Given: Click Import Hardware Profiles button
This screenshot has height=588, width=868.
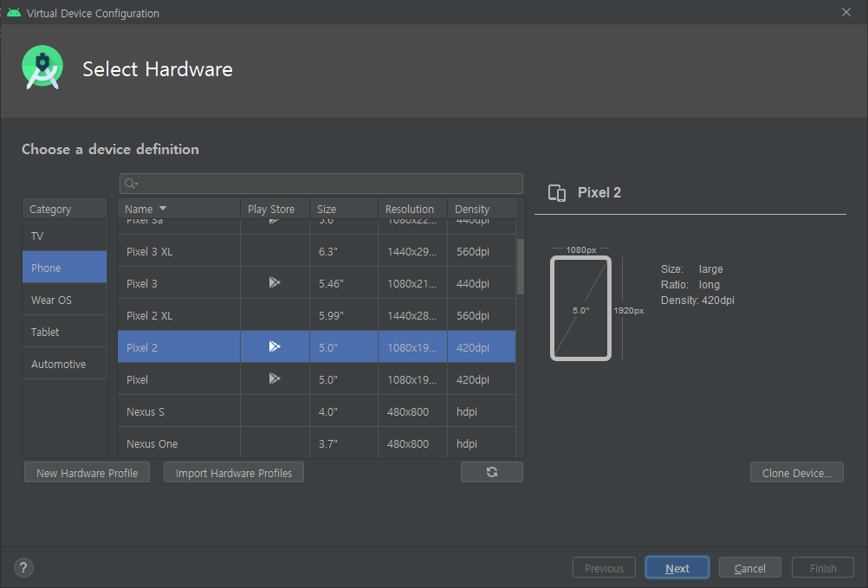Looking at the screenshot, I should [234, 472].
